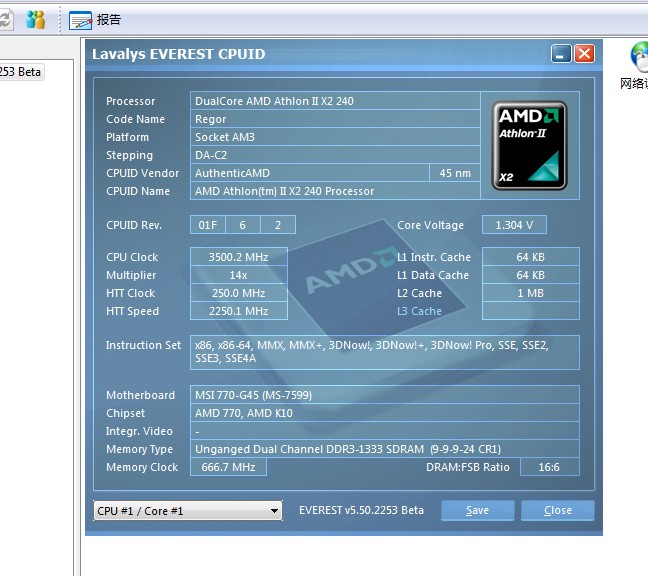Click the Save button
Viewport: 648px width, 576px height.
477,510
